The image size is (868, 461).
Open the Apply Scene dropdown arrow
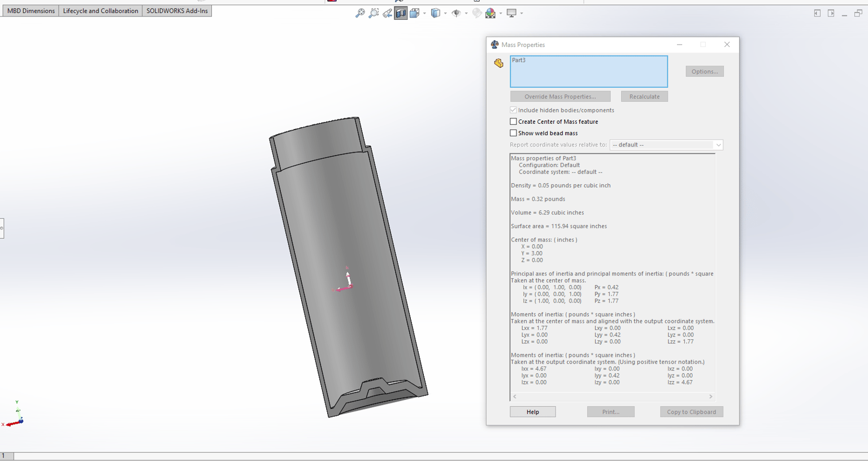click(x=501, y=13)
